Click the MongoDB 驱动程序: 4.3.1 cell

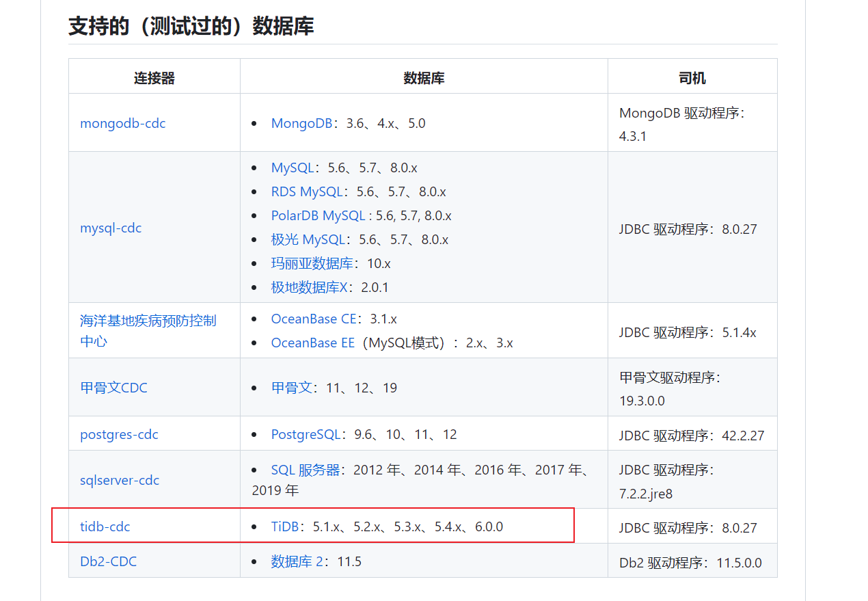(692, 123)
